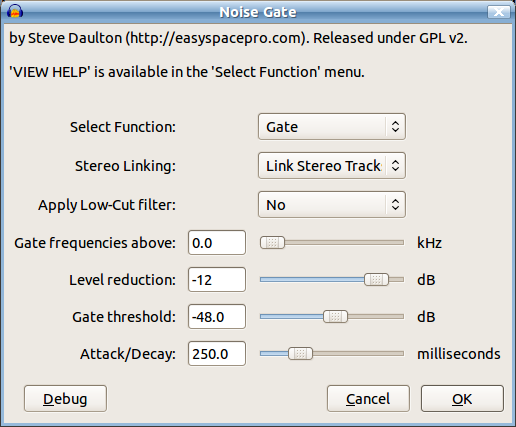Click the Audacity headphones icon in title bar

(15, 12)
